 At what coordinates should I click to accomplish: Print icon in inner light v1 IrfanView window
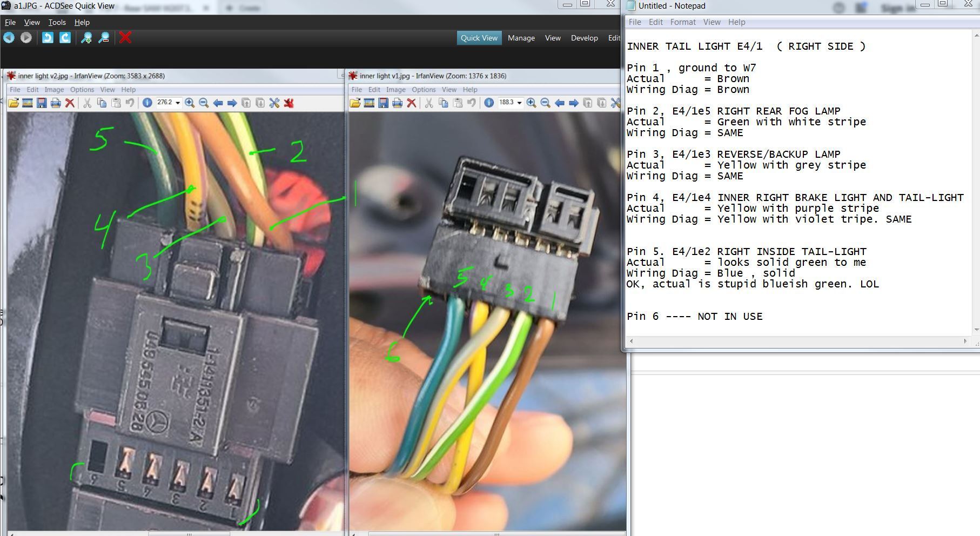click(397, 103)
